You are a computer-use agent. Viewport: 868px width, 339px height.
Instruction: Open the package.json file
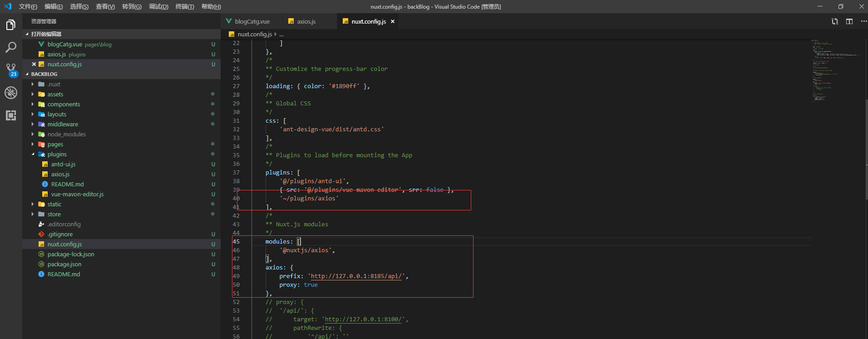[x=121, y=264]
